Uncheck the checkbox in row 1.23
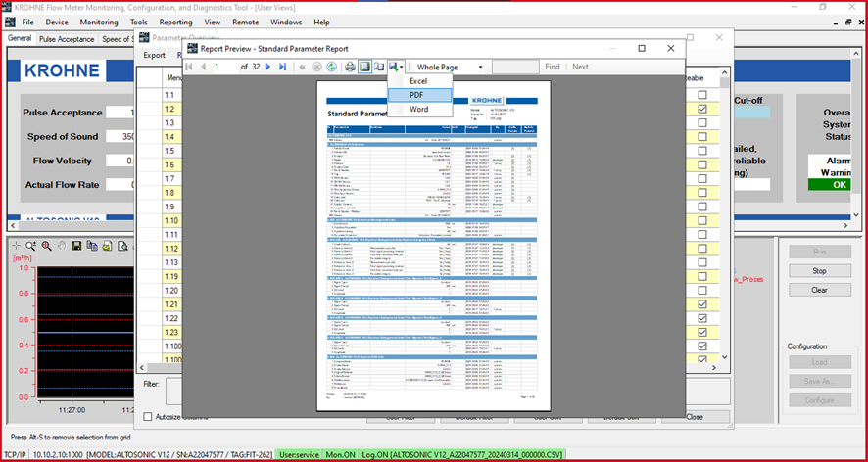868x462 pixels. (x=701, y=332)
